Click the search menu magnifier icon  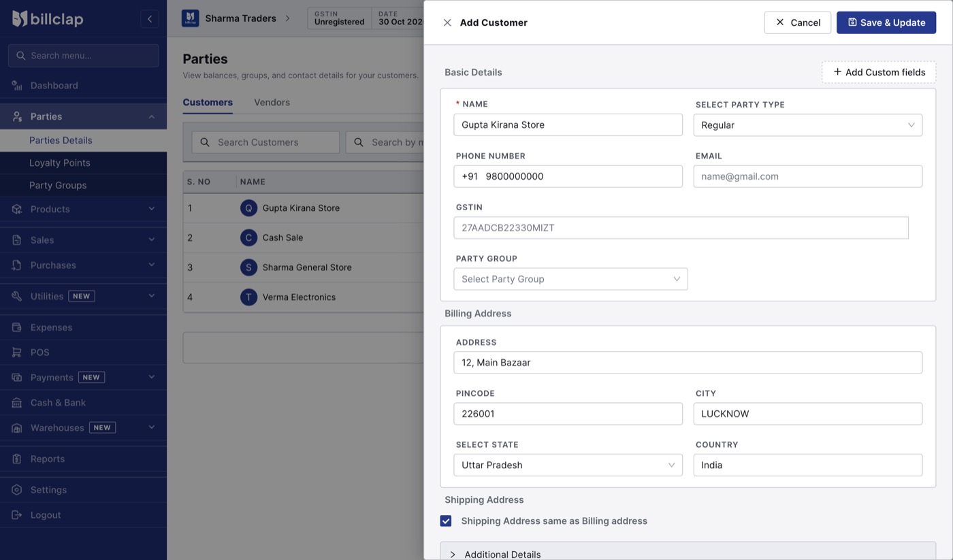(x=20, y=56)
